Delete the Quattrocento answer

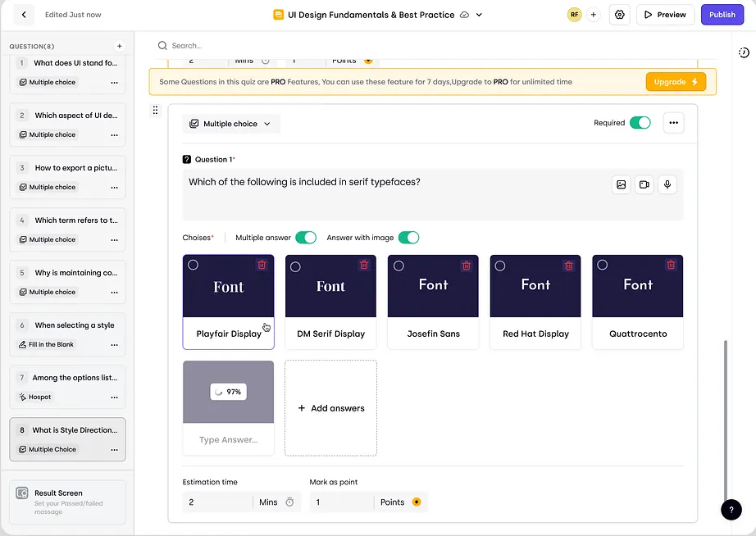click(x=671, y=266)
